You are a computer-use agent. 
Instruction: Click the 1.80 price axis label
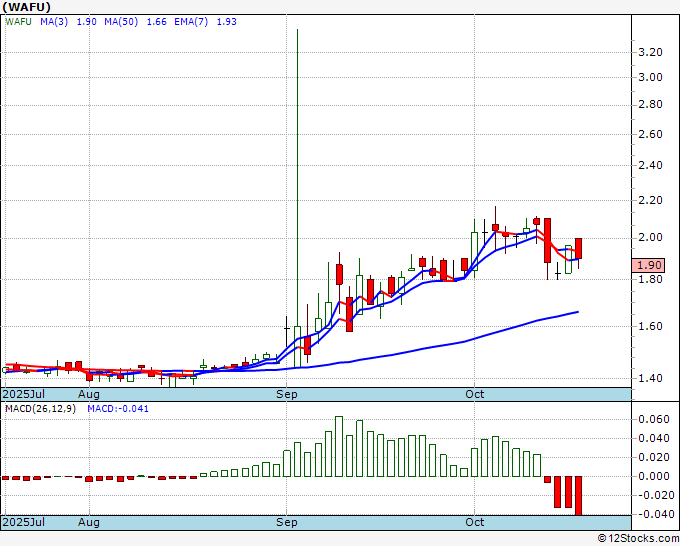[x=651, y=279]
